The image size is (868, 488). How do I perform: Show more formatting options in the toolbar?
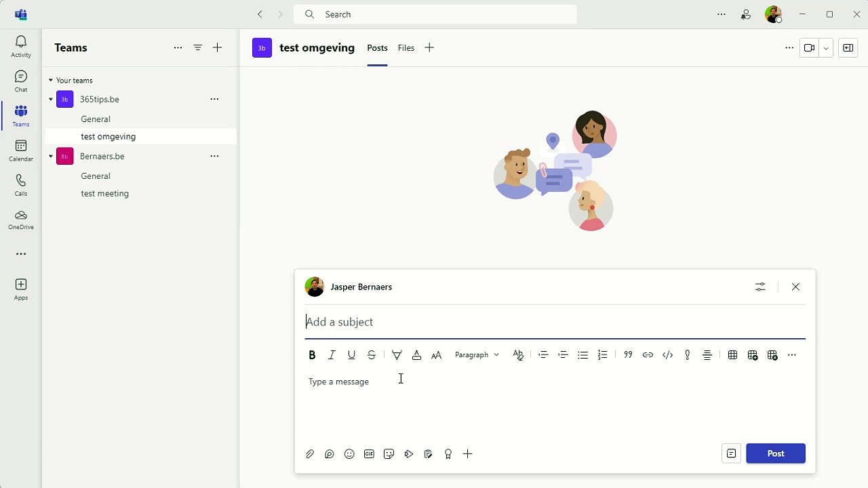(792, 354)
